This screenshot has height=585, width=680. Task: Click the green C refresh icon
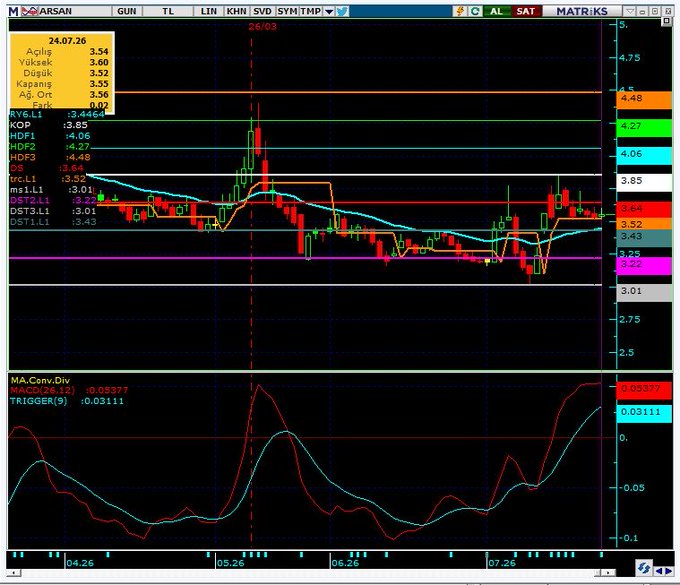pos(475,11)
